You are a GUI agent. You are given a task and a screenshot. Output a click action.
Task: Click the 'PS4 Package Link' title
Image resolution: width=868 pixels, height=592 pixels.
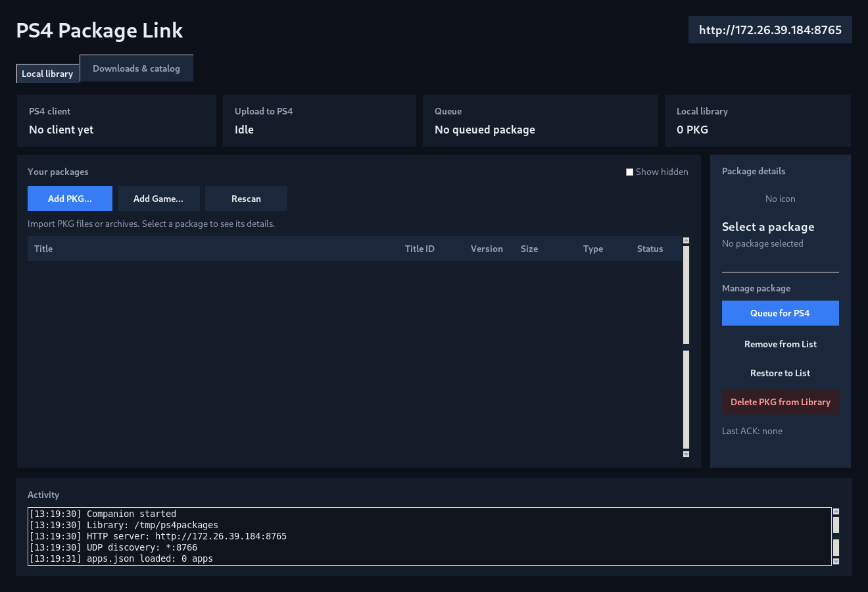(x=99, y=30)
